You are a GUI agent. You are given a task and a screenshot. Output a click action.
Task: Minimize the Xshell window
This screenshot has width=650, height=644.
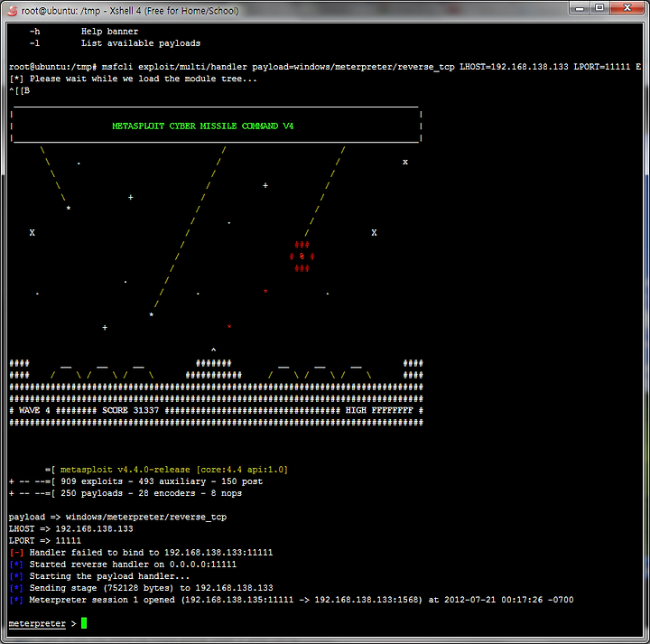click(x=580, y=8)
